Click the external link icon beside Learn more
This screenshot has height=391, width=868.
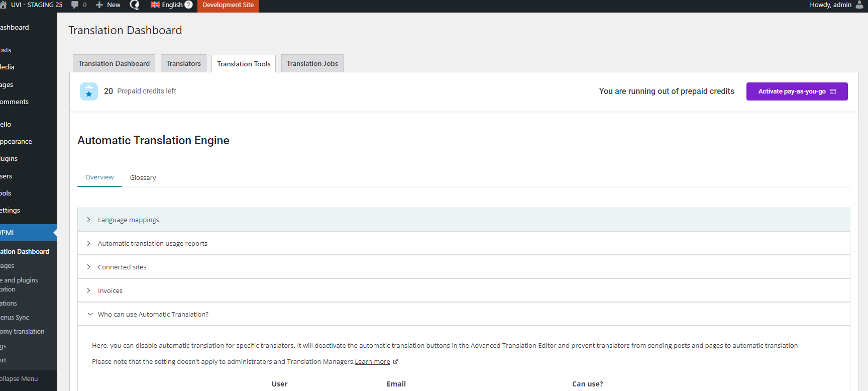pyautogui.click(x=395, y=362)
